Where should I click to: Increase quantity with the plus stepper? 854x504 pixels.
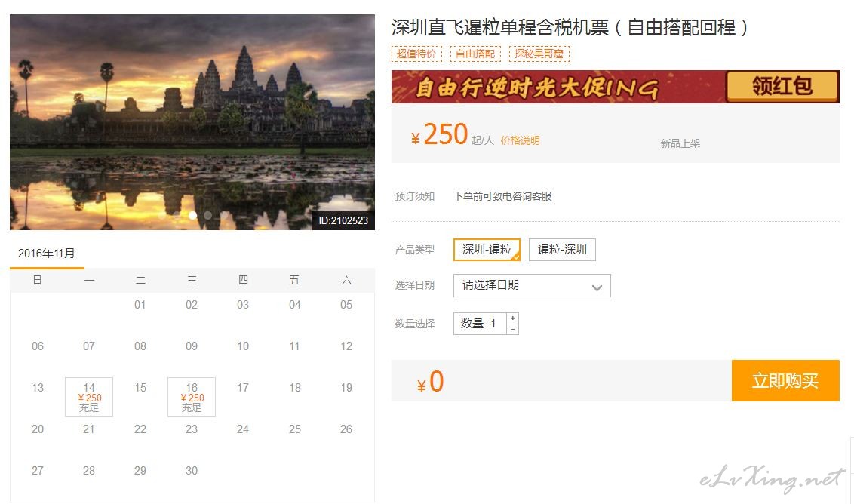pos(512,318)
